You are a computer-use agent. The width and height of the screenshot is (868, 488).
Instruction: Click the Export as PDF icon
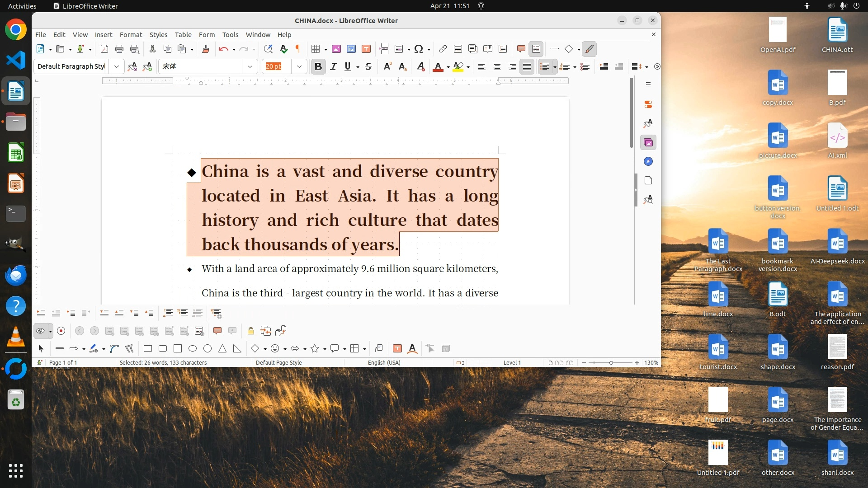pos(104,49)
